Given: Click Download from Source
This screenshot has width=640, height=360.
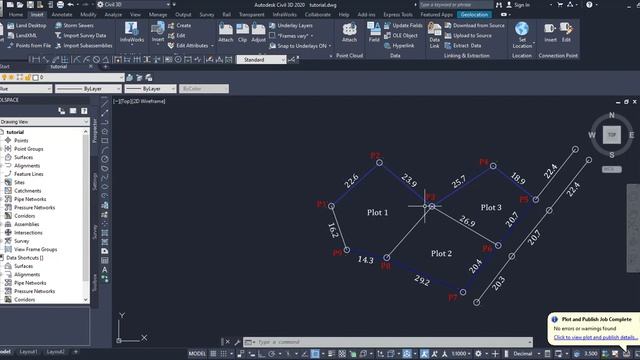Looking at the screenshot, I should (x=474, y=25).
